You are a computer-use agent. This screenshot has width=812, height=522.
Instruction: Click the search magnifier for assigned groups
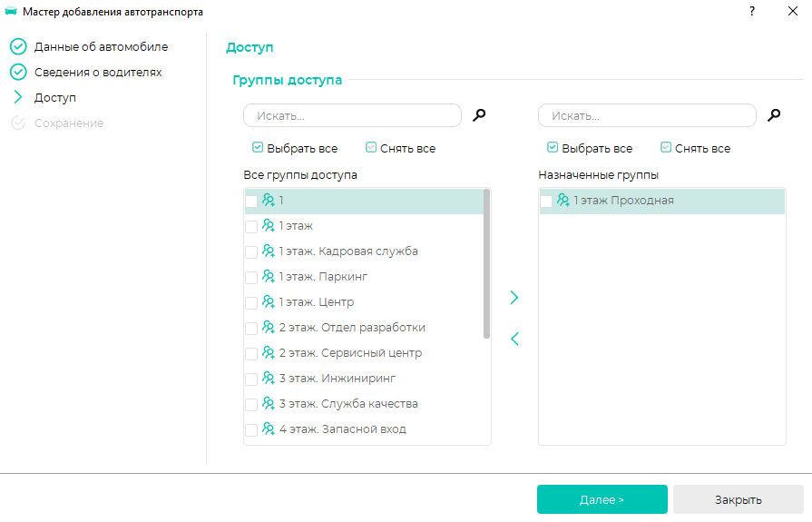(x=774, y=115)
